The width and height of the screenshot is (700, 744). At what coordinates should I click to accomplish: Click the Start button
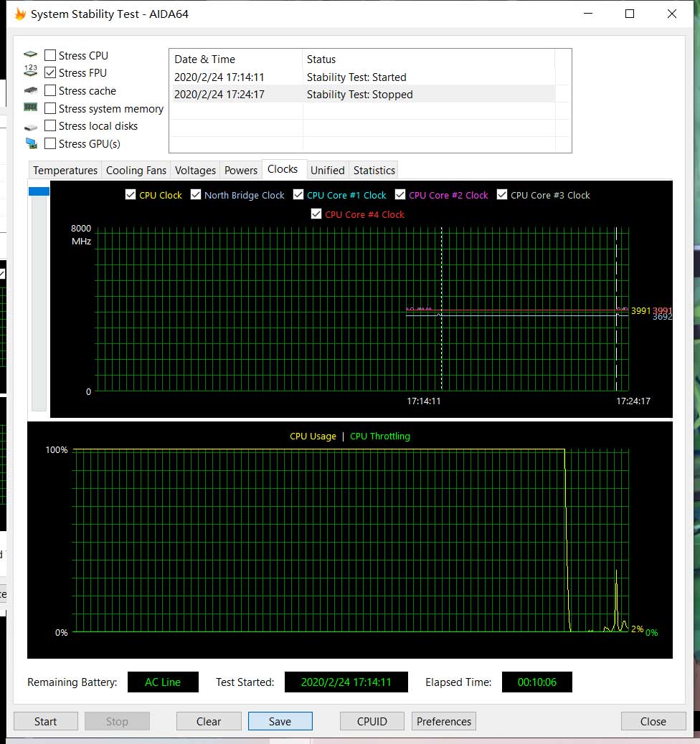pyautogui.click(x=46, y=721)
